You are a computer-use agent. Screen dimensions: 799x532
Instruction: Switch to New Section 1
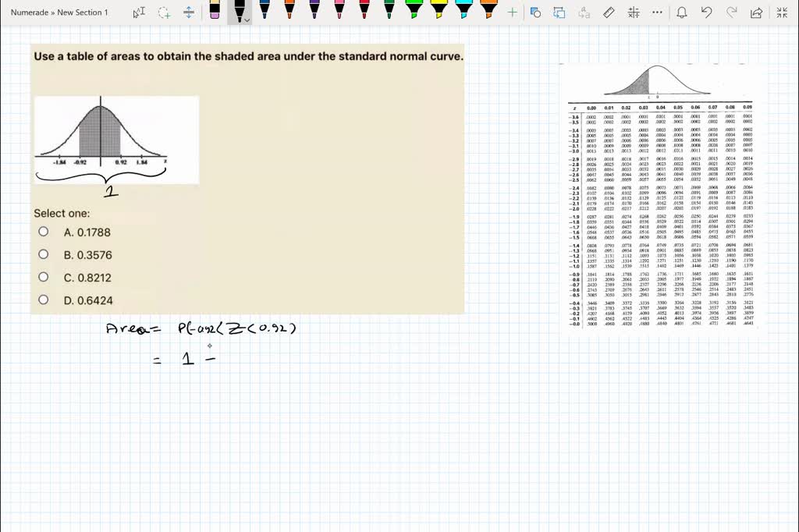point(83,12)
